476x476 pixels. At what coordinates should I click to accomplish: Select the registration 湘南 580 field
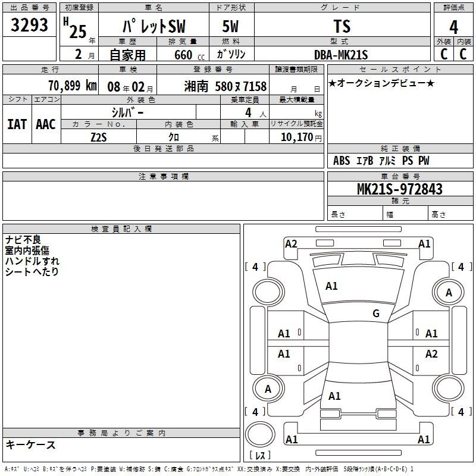[x=226, y=86]
